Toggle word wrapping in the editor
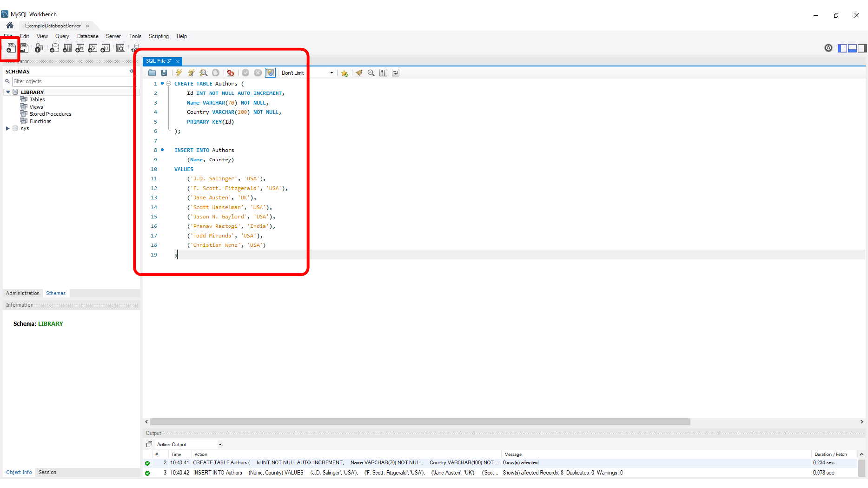The width and height of the screenshot is (868, 488). 396,73
